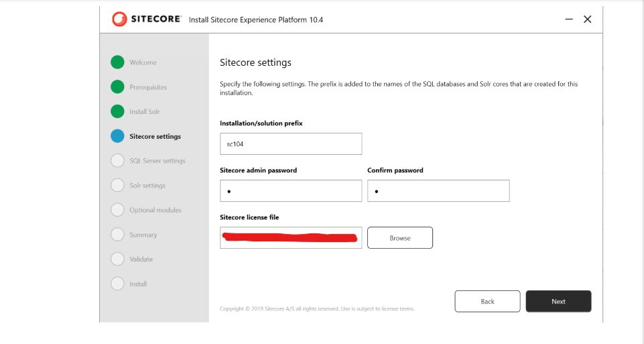
Task: Click the copyright 2019 Sitecore notice
Action: pos(317,308)
